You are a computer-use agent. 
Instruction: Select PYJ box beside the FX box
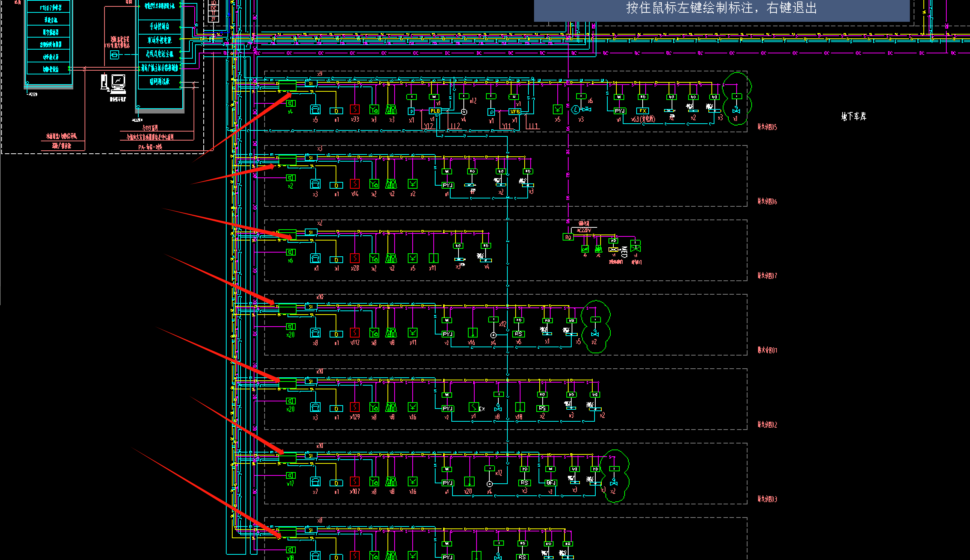pos(620,111)
